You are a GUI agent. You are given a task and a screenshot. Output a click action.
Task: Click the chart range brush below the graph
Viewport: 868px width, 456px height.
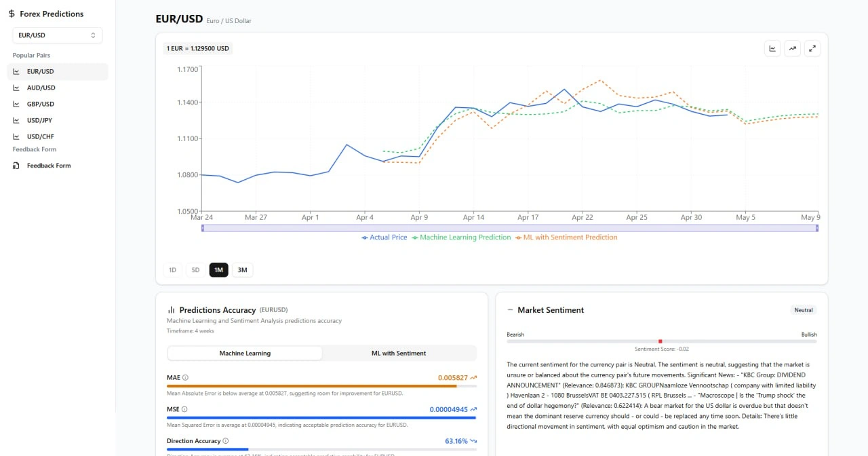[x=509, y=228]
